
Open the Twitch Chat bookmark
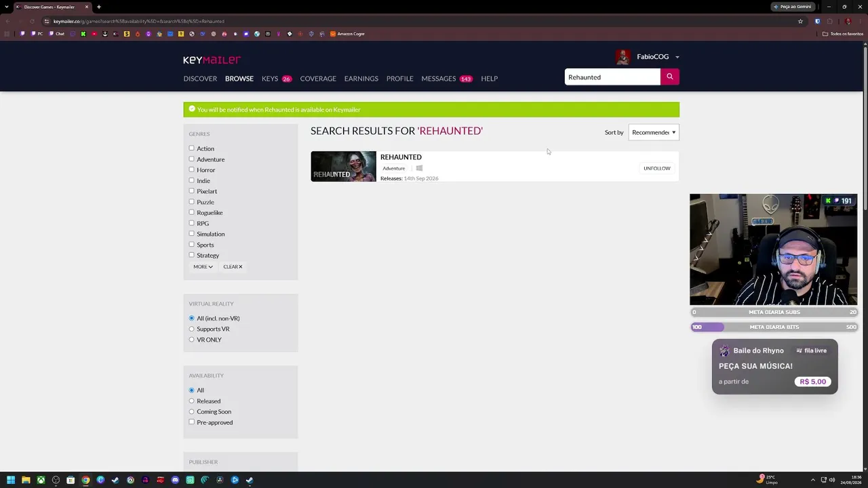(x=57, y=34)
